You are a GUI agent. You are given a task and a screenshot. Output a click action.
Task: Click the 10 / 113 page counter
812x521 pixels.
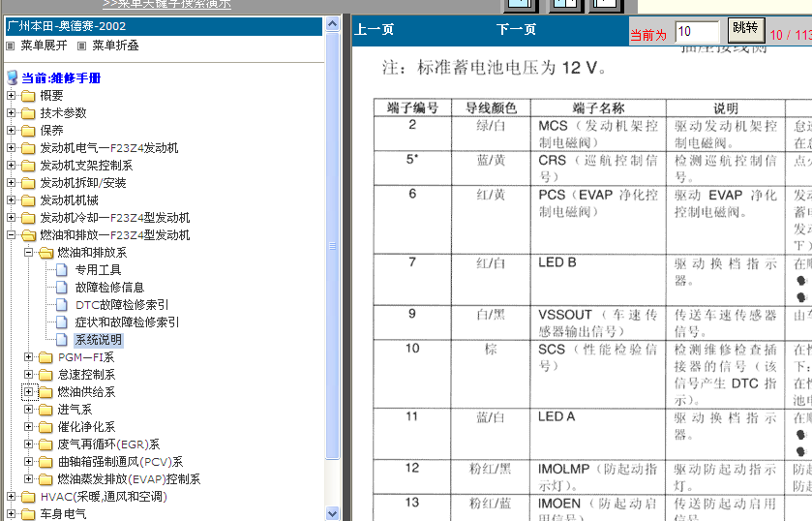pyautogui.click(x=791, y=35)
